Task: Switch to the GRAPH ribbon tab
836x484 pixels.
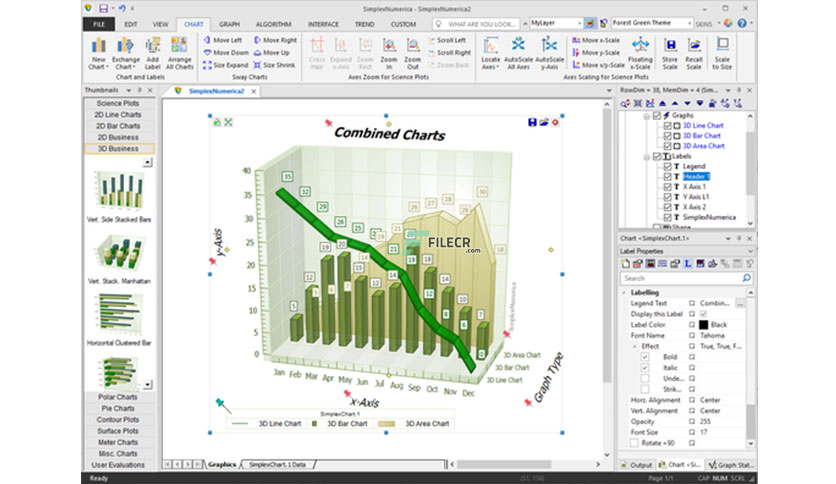Action: 229,25
